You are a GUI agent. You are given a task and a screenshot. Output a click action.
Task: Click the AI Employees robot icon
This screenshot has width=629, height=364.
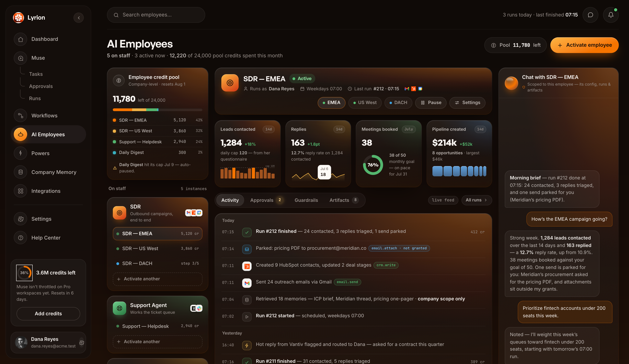coord(20,134)
